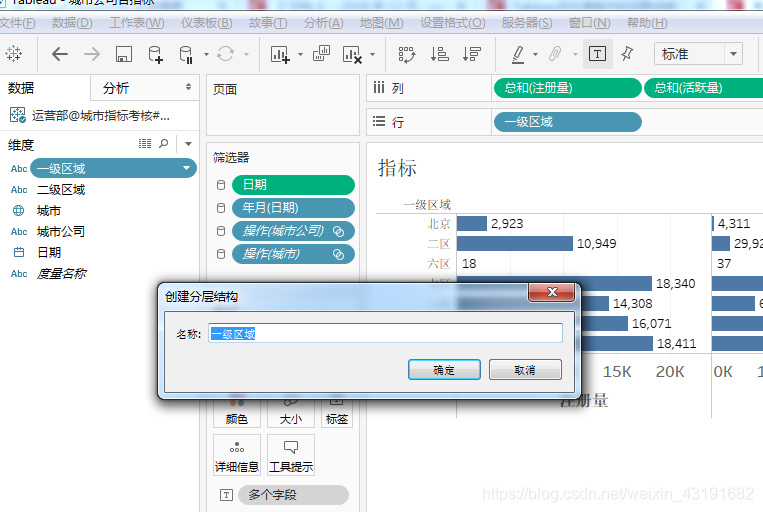The image size is (763, 512).
Task: Pause auto updates for data source
Action: [186, 54]
